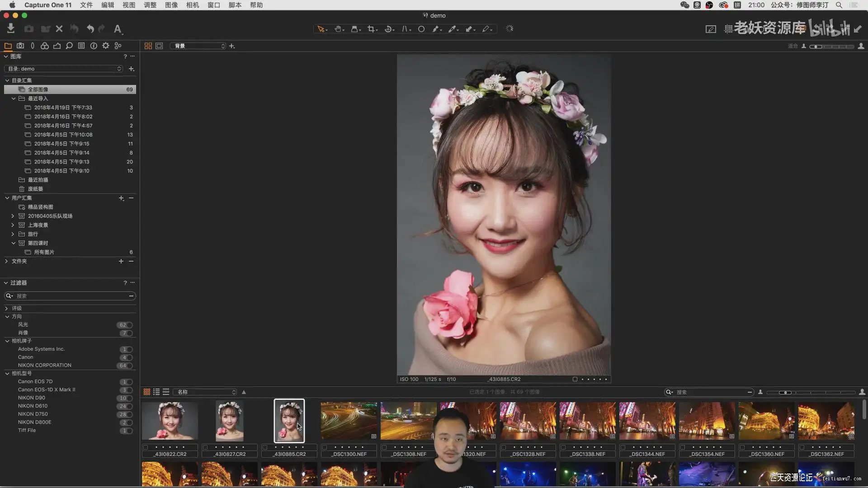868x488 pixels.
Task: Select the Crop tool in the toolbar
Action: [371, 29]
